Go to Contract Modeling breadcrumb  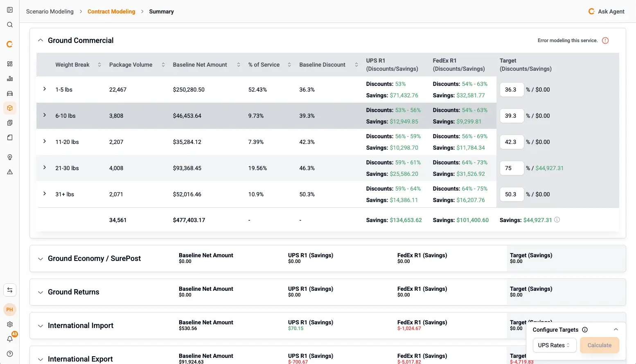[111, 11]
